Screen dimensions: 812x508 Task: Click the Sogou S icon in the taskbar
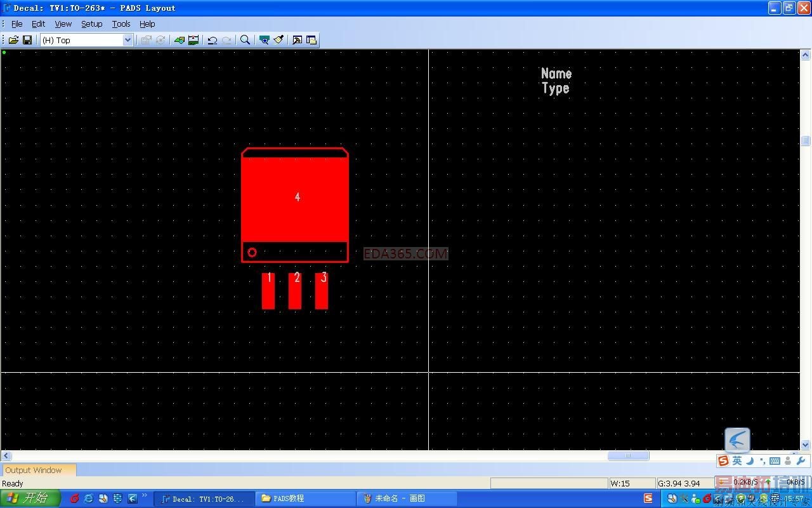tap(648, 498)
